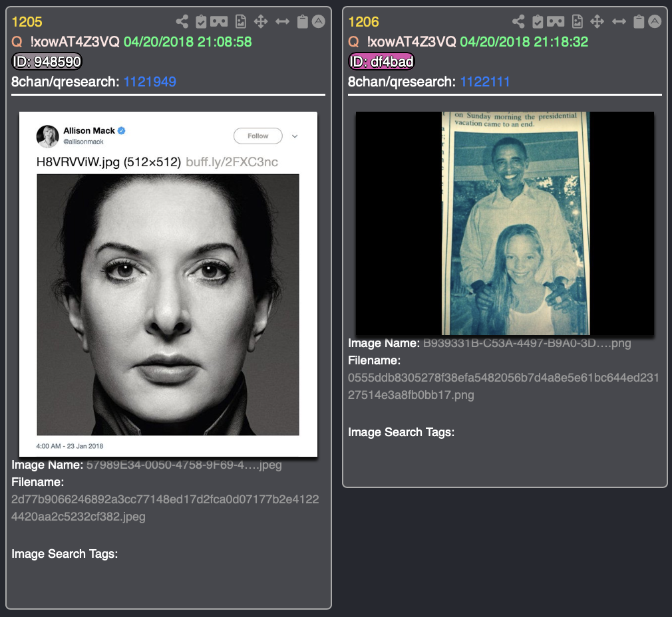Click the share icon on post 1206
Screen dimensions: 672x617
click(x=518, y=21)
